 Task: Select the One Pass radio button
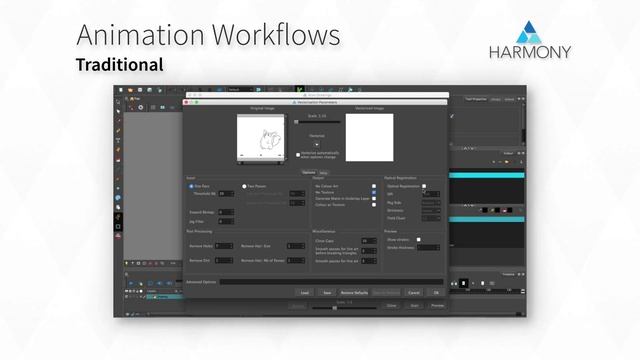click(191, 186)
